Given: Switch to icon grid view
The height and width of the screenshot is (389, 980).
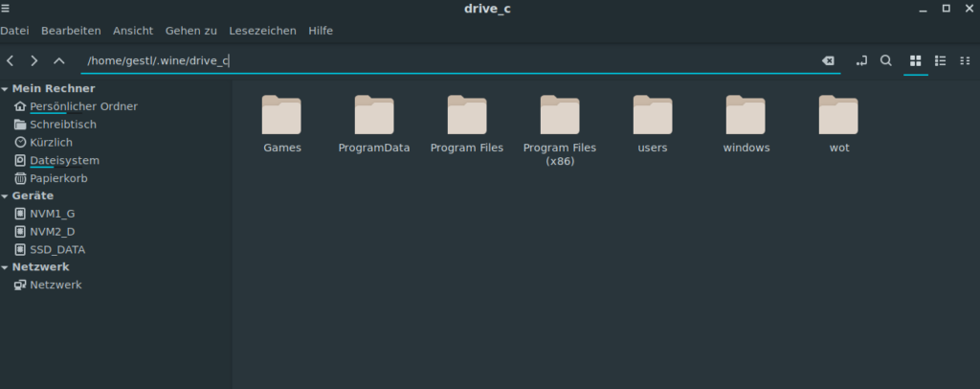Looking at the screenshot, I should 916,60.
